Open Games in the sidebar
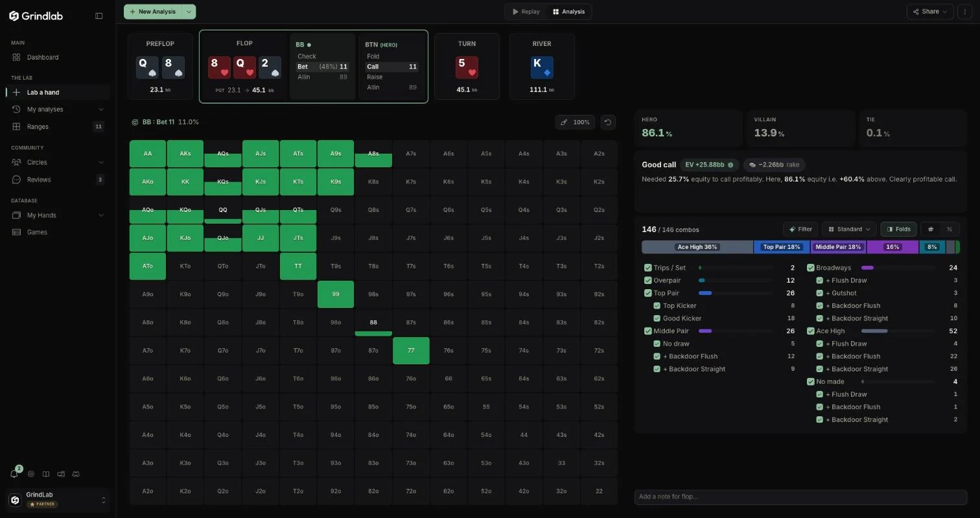Screen dimensions: 980x518 [55, 232]
